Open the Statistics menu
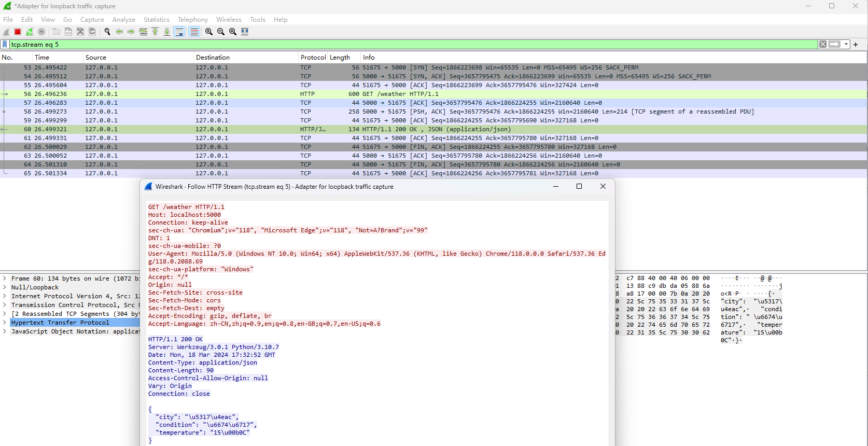868x446 pixels. [x=157, y=20]
